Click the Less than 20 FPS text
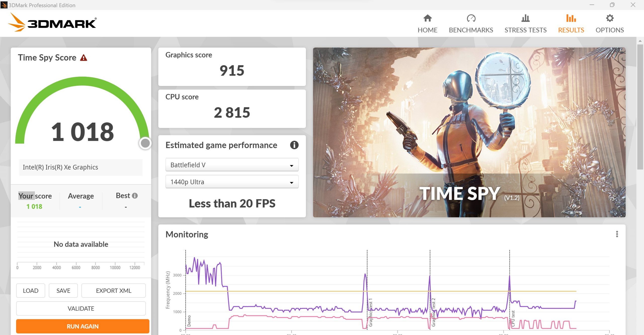 tap(232, 203)
